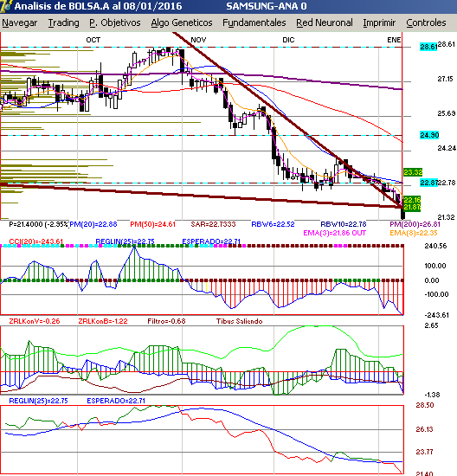Open the P. Objetivos menu
Image resolution: width=457 pixels, height=476 pixels.
tap(115, 23)
